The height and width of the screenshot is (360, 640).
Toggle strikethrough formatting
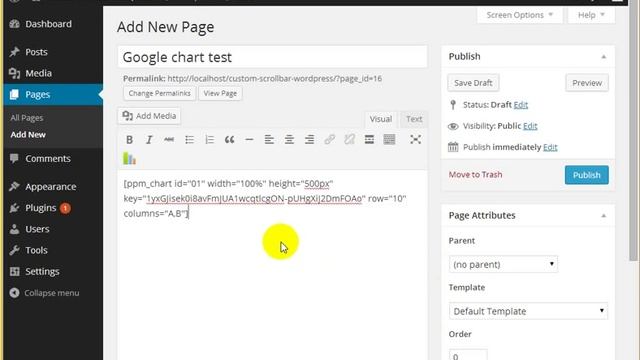tap(169, 140)
